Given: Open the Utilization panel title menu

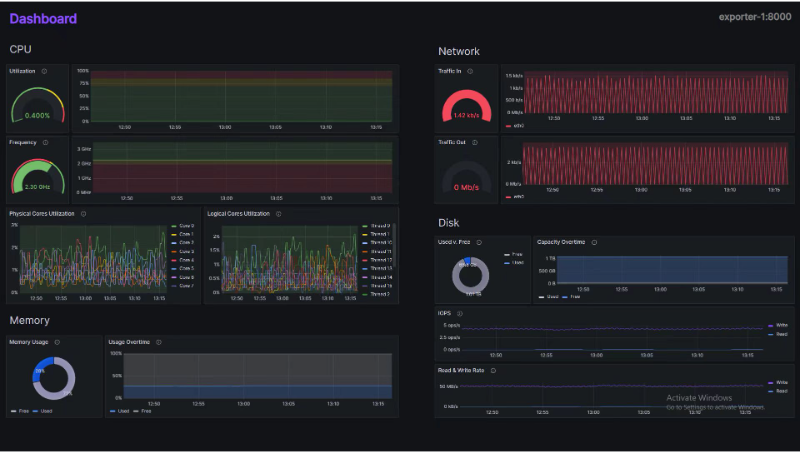Looking at the screenshot, I should pyautogui.click(x=22, y=71).
